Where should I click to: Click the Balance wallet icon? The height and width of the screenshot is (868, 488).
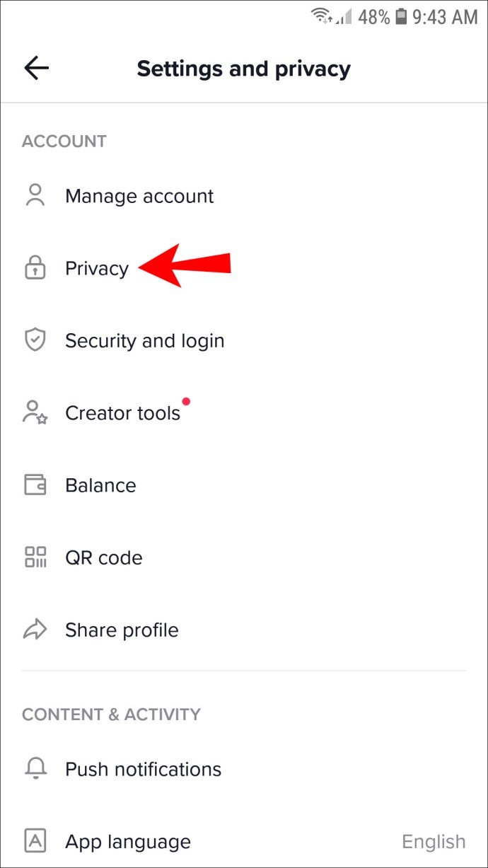tap(35, 485)
